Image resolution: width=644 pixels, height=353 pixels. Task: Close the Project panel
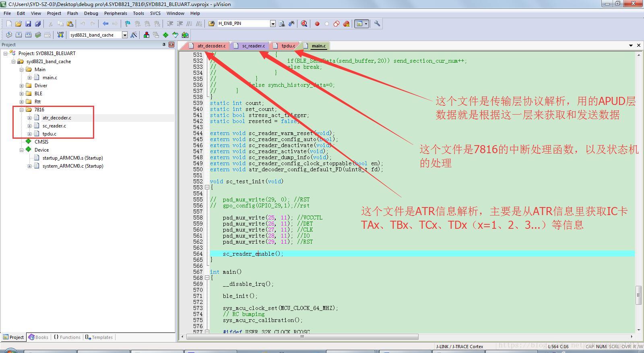171,45
